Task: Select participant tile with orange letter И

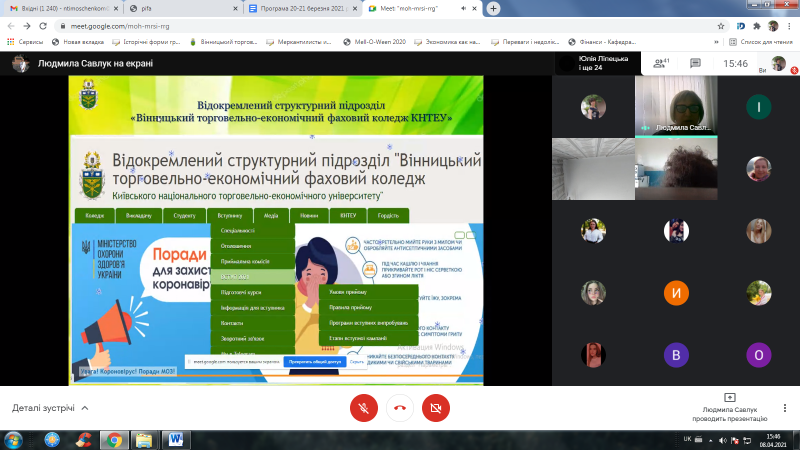Action: click(x=676, y=293)
